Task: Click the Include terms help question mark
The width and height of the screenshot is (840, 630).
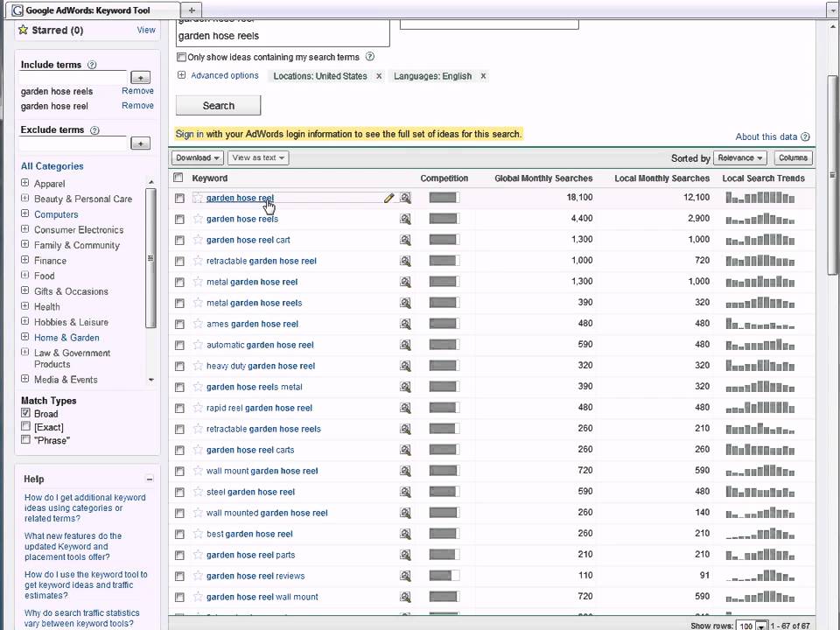Action: [92, 65]
